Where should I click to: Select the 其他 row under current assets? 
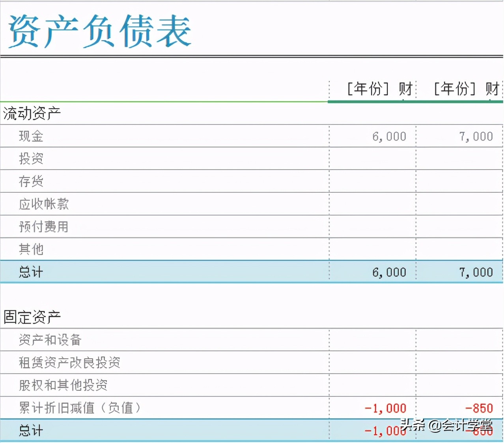[x=31, y=249]
